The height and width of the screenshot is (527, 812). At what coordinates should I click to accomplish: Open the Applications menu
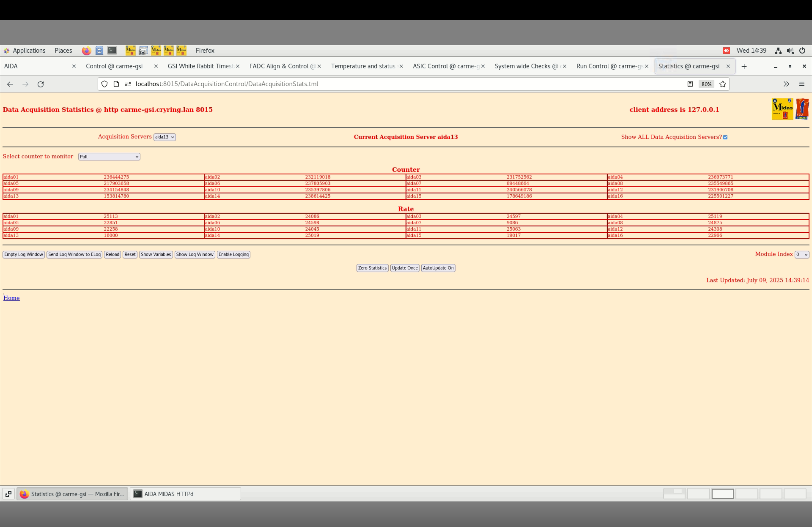pyautogui.click(x=29, y=50)
